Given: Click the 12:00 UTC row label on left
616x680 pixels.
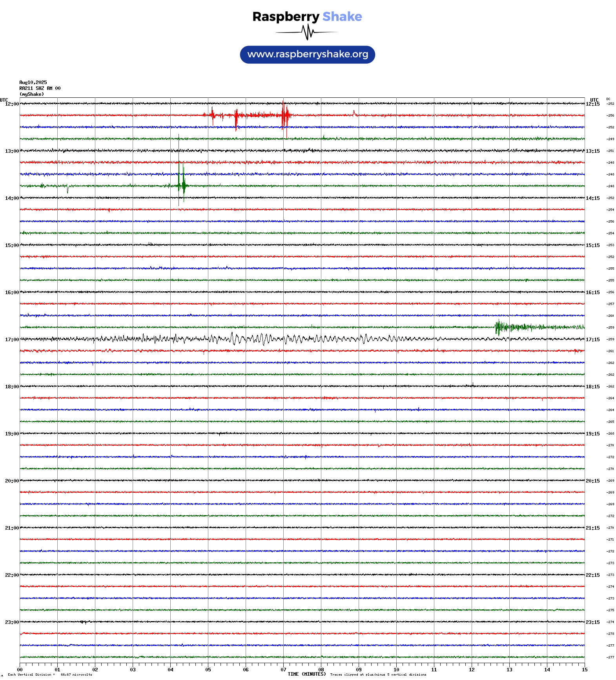Looking at the screenshot, I should coord(12,104).
